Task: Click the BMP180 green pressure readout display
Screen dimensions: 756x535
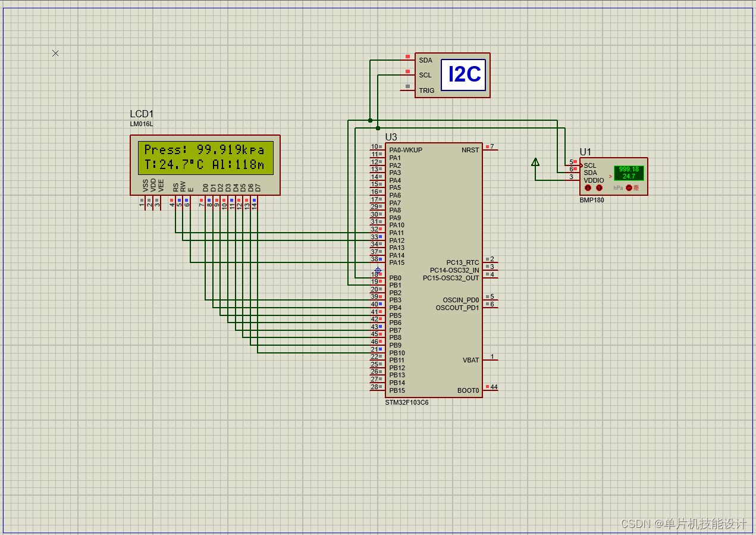Action: click(629, 173)
